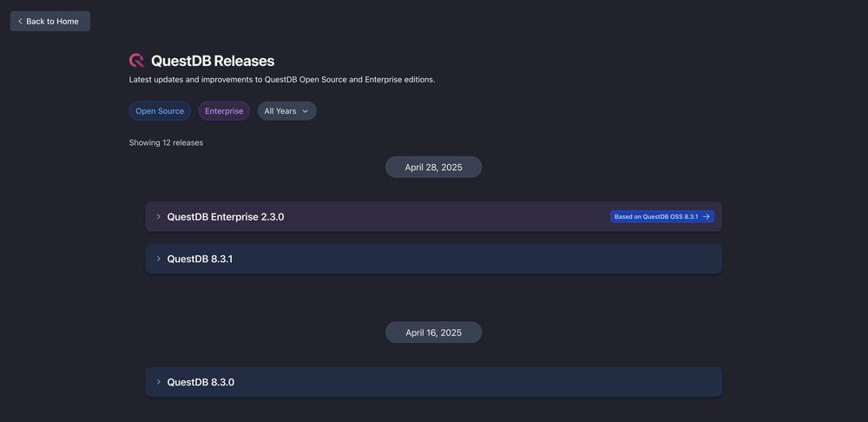
Task: Click the QuestDB Enterprise 2.3.0 title
Action: (x=226, y=216)
